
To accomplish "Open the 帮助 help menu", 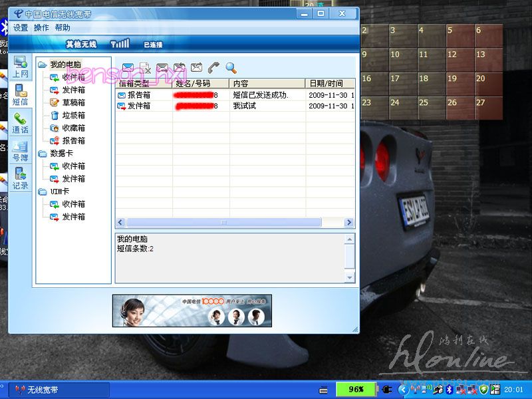I will click(x=63, y=28).
